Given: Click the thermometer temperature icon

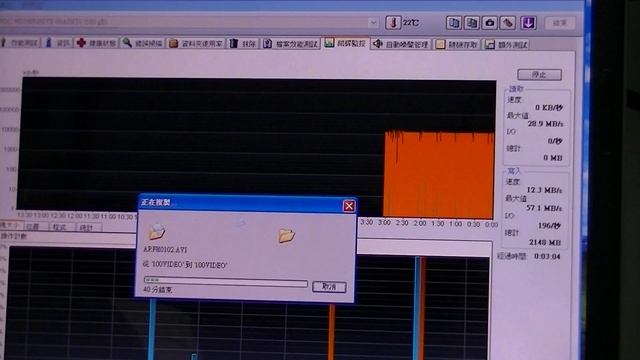Looking at the screenshot, I should click(393, 22).
